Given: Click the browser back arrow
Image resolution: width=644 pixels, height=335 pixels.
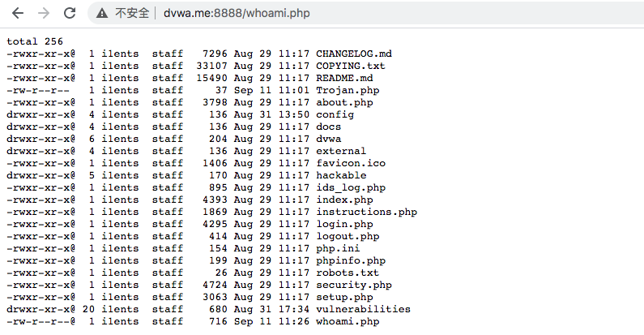Looking at the screenshot, I should point(18,13).
